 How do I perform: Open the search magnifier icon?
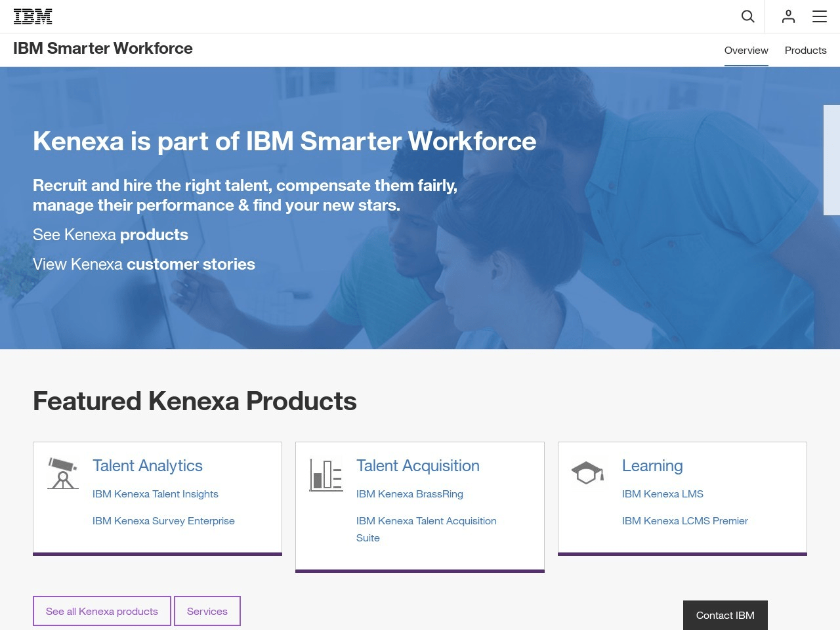click(x=747, y=16)
